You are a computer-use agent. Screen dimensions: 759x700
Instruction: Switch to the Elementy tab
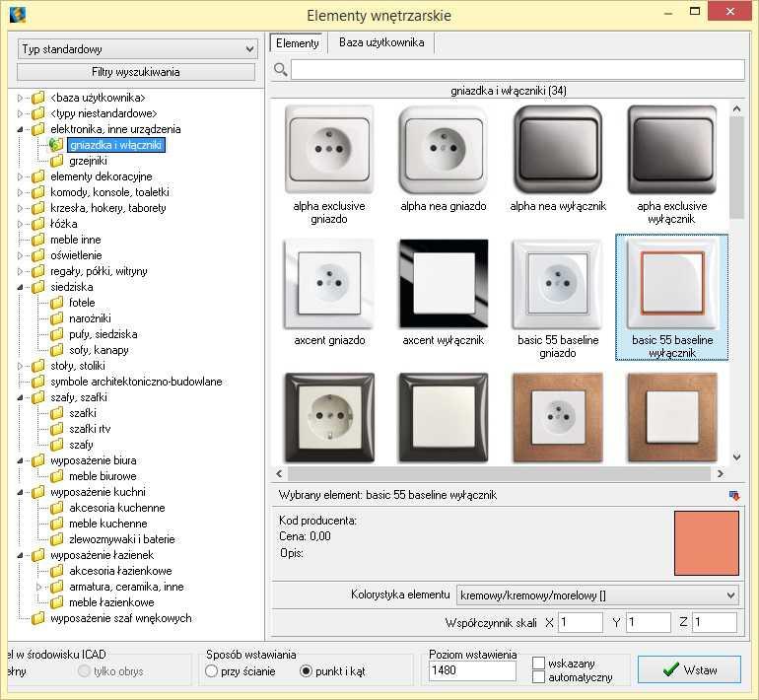(298, 43)
